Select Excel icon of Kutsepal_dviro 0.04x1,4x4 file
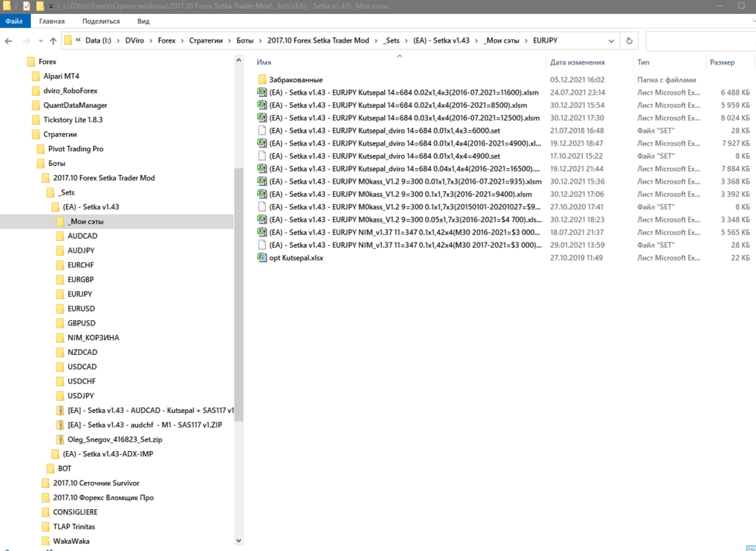756x551 pixels. [262, 168]
